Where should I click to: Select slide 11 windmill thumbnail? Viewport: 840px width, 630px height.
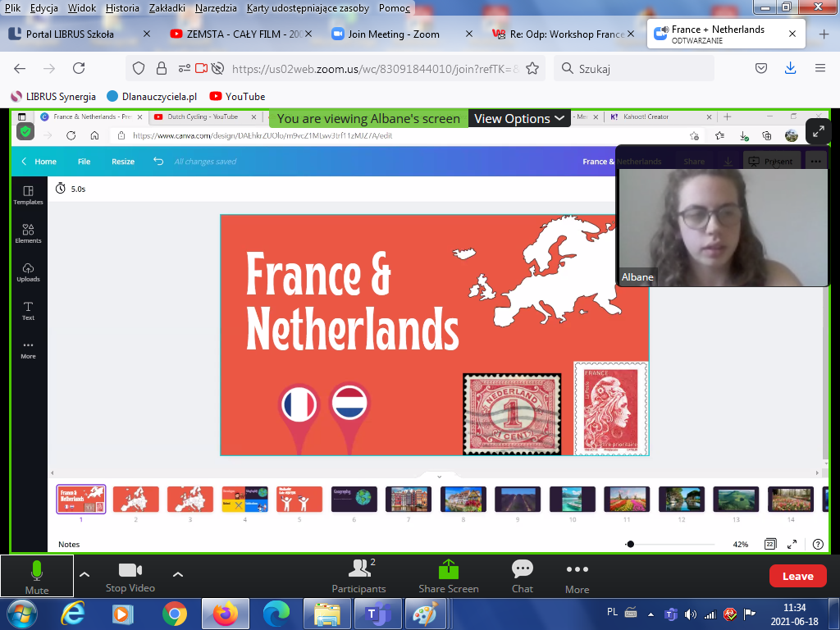(627, 500)
